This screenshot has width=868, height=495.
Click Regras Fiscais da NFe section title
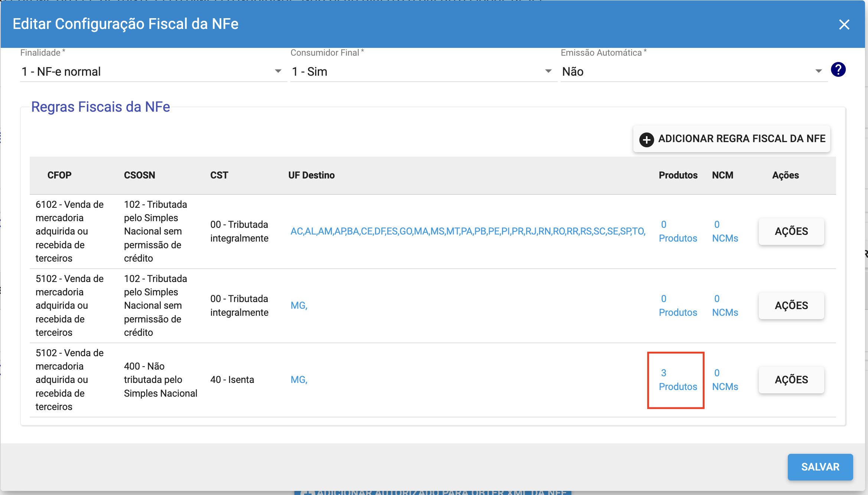pos(101,107)
